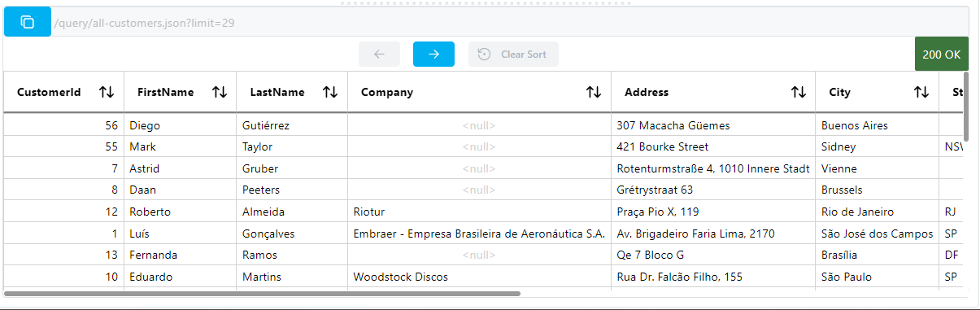
Task: Click the Embraer company cell
Action: click(479, 234)
